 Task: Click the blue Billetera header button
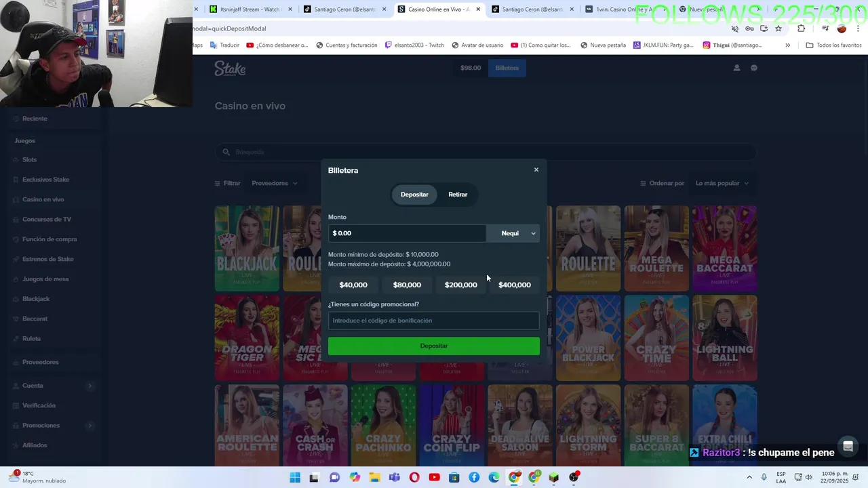507,68
